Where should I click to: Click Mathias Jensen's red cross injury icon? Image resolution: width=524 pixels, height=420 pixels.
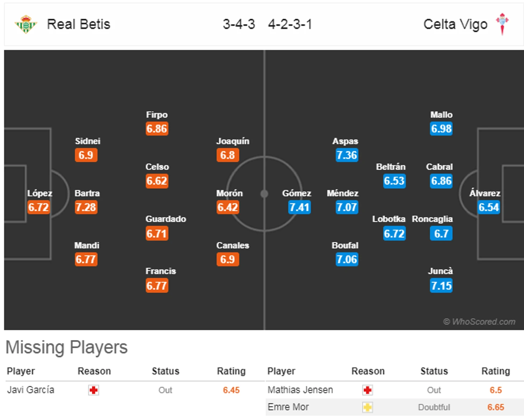click(x=368, y=390)
